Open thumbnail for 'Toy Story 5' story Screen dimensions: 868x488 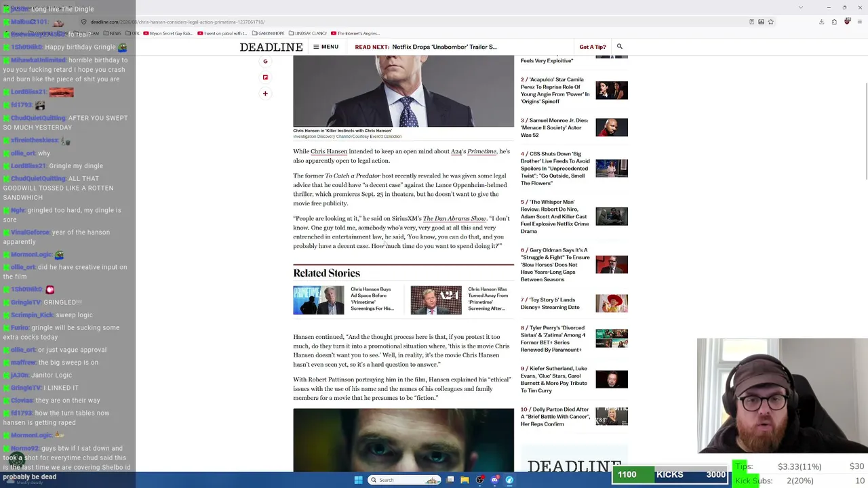pyautogui.click(x=612, y=303)
